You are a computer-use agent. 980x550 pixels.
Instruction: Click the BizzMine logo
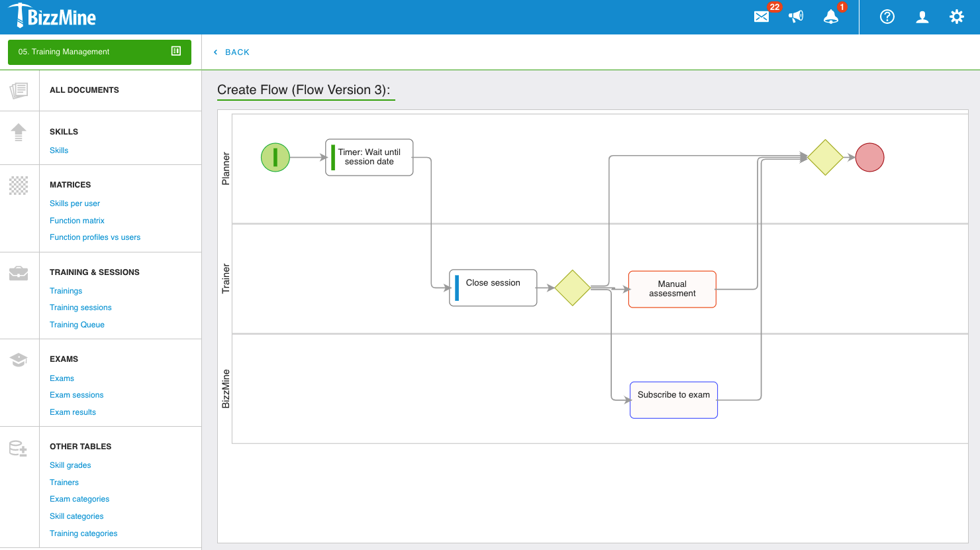53,17
